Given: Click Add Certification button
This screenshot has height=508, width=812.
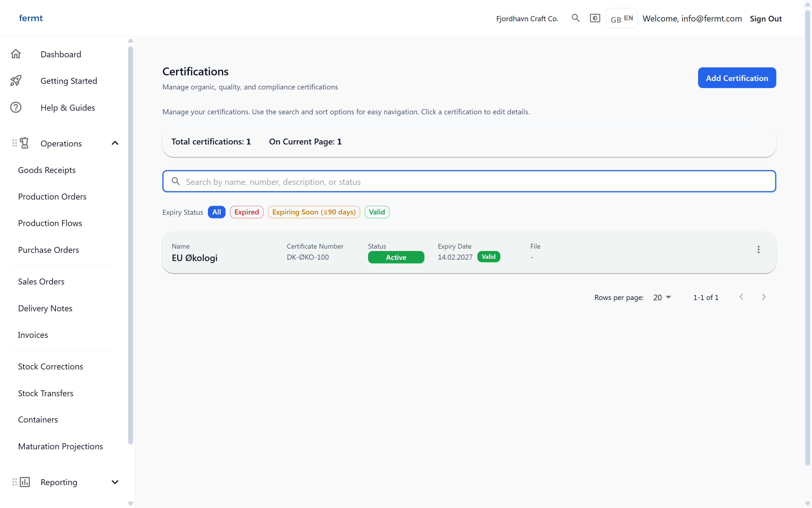Looking at the screenshot, I should coord(737,78).
